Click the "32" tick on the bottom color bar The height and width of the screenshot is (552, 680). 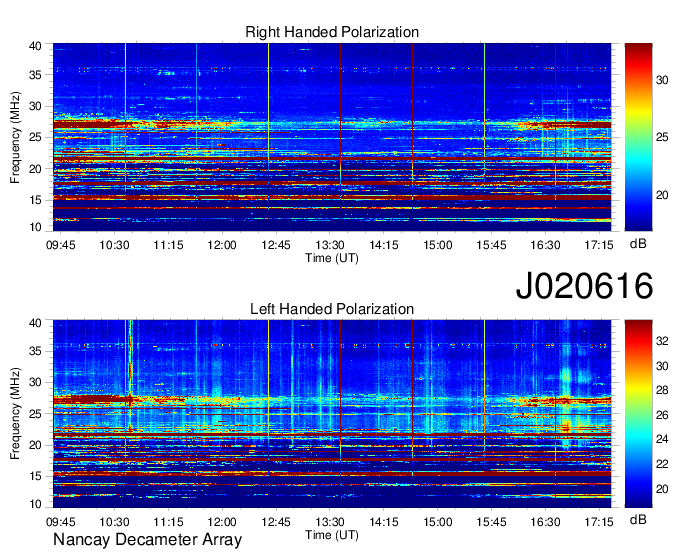click(662, 341)
